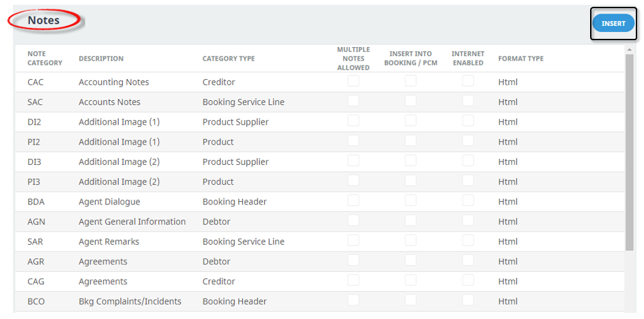Check Insert Into Booking/PCM for Agent Dialogue
The height and width of the screenshot is (319, 644).
[x=410, y=201]
